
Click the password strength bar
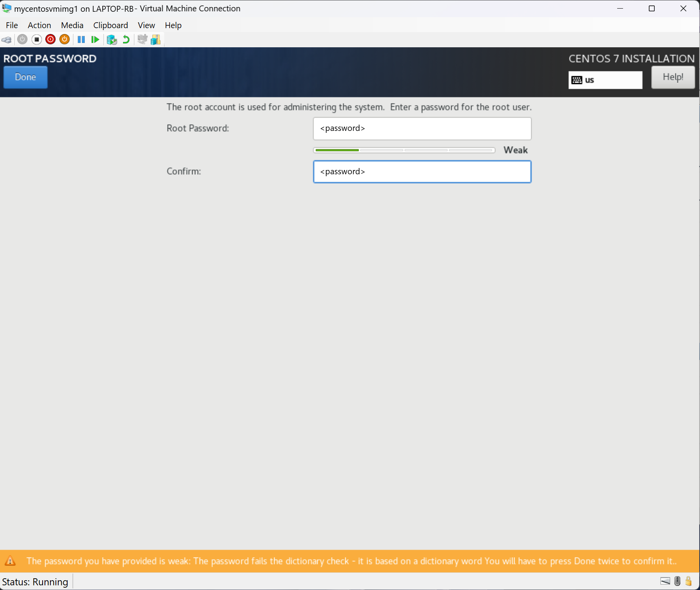pyautogui.click(x=404, y=150)
